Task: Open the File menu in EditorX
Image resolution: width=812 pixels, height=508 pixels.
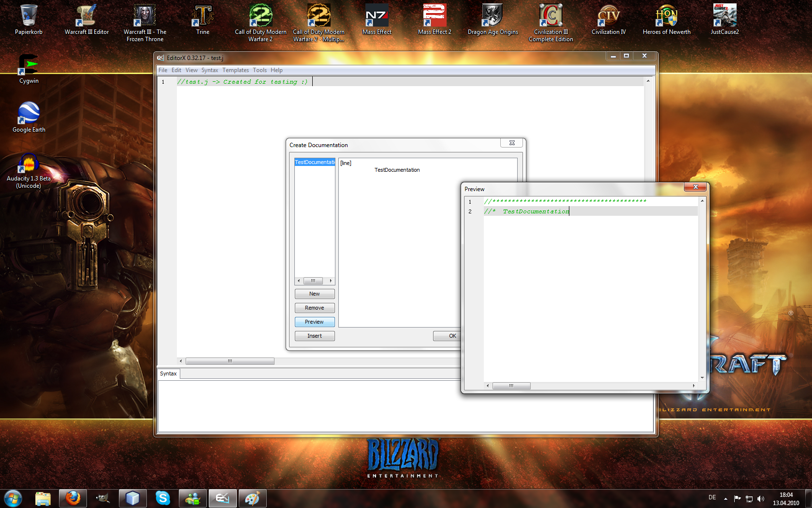Action: [x=163, y=70]
